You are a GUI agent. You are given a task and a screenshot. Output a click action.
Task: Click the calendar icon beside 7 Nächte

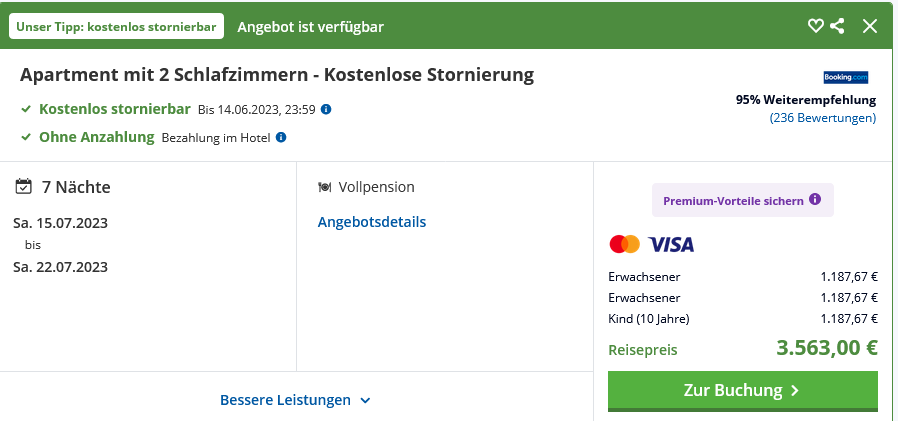pyautogui.click(x=23, y=186)
